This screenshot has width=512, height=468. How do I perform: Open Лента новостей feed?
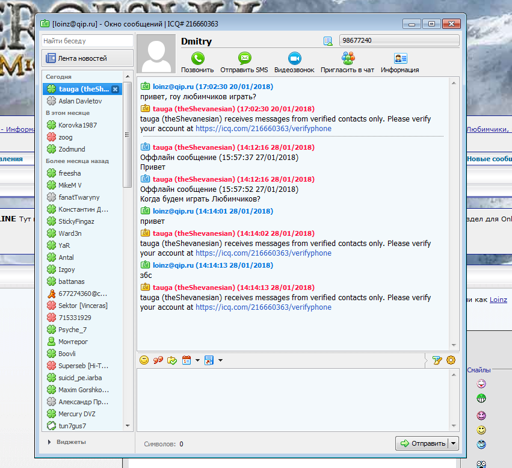[x=87, y=58]
